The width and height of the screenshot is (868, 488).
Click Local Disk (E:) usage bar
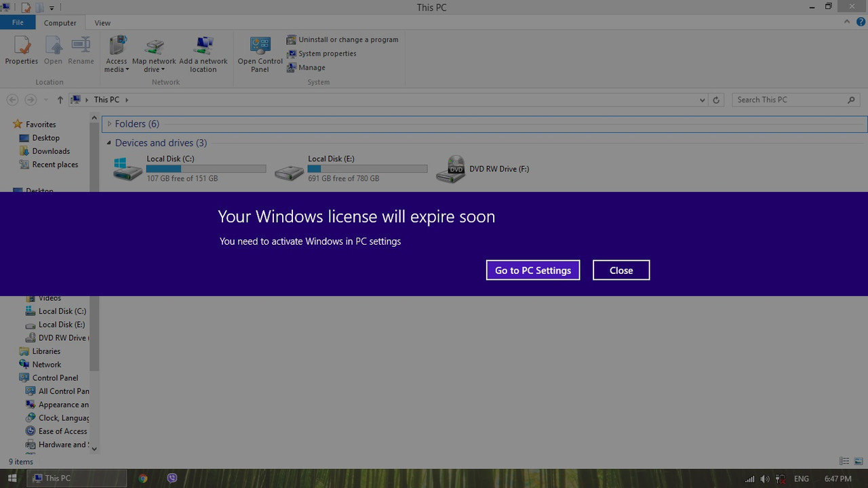point(368,169)
